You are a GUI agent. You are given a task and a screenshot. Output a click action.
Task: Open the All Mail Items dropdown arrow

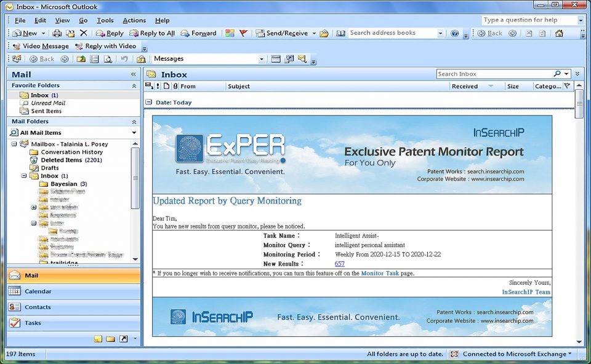[x=134, y=132]
